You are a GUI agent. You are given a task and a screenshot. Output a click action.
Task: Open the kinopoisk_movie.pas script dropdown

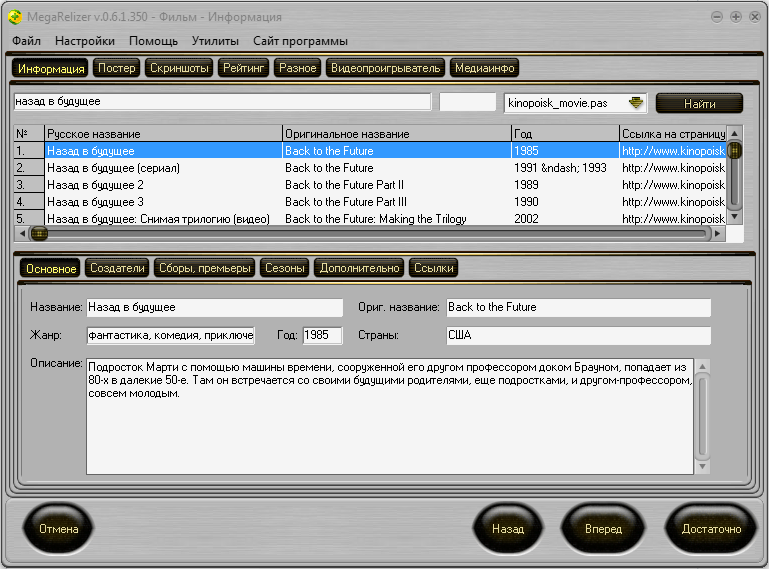click(635, 103)
